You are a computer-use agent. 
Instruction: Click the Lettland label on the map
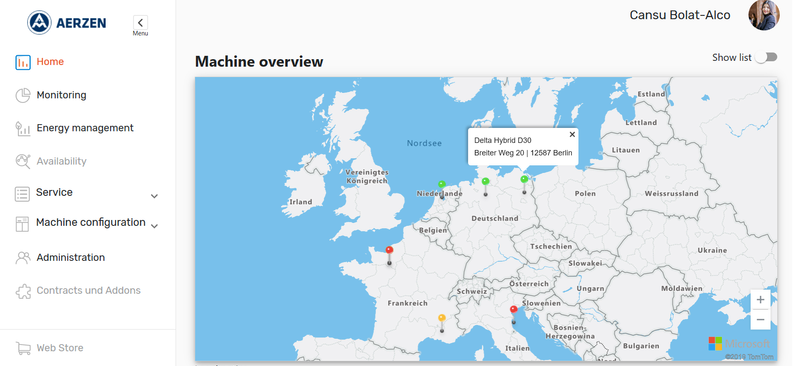[x=641, y=122]
